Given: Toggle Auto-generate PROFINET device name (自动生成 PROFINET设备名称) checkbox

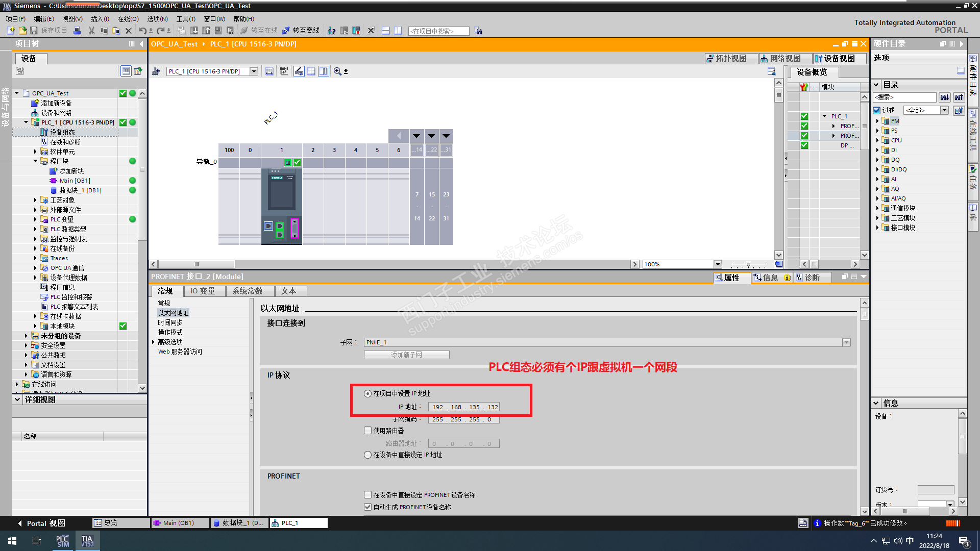Looking at the screenshot, I should tap(367, 507).
